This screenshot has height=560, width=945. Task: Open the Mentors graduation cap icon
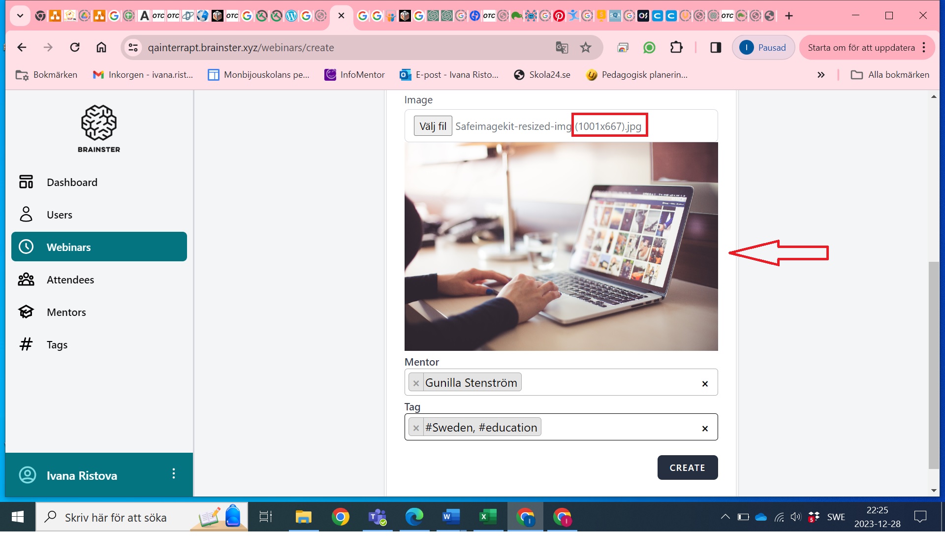(x=26, y=312)
